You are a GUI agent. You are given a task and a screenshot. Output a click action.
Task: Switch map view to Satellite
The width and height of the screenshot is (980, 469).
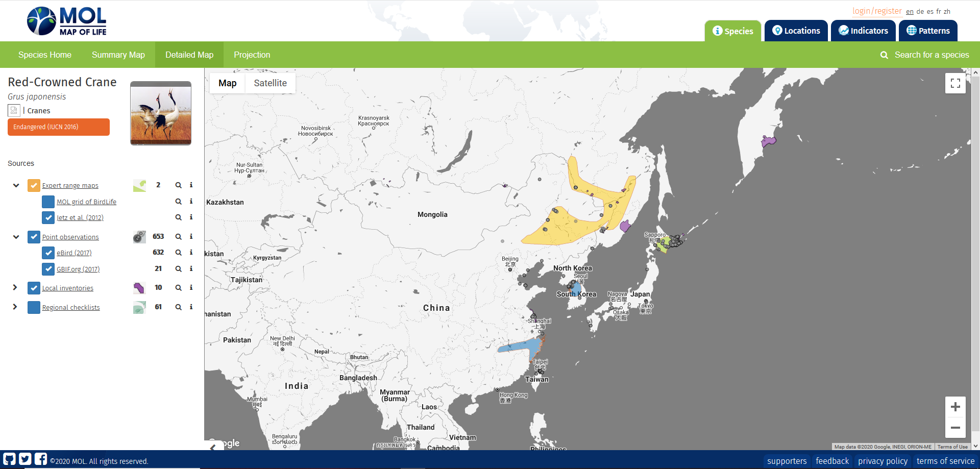click(x=270, y=83)
